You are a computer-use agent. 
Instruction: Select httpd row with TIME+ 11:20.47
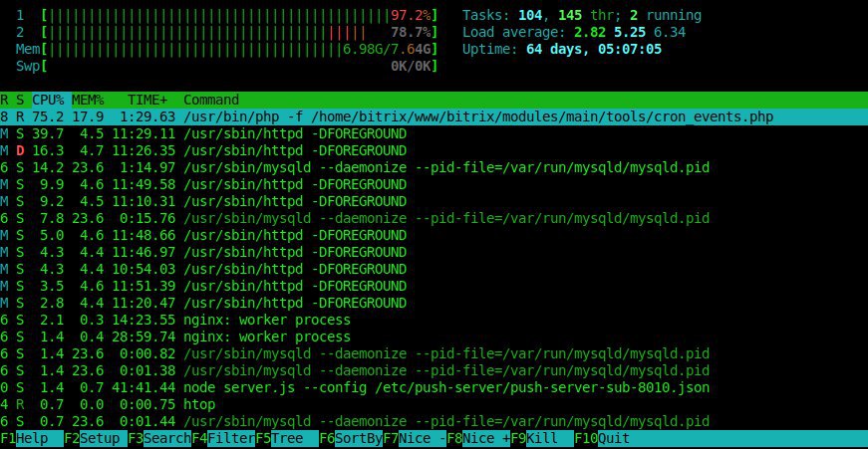434,303
